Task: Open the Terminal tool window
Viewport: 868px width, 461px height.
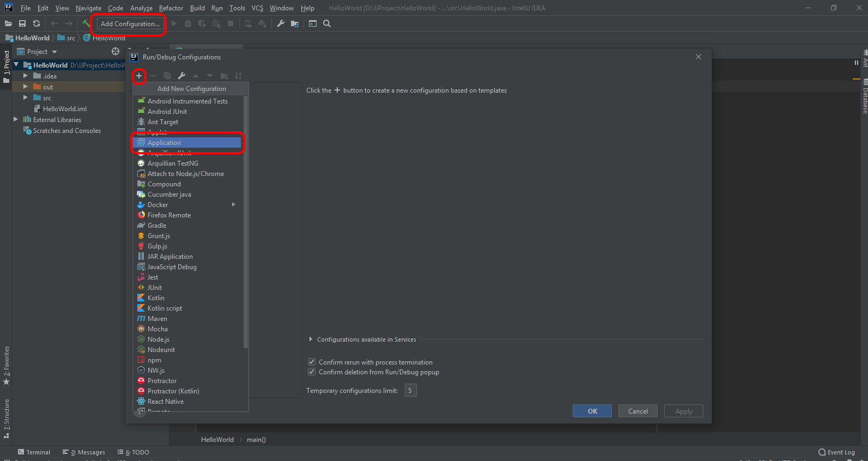Action: pyautogui.click(x=34, y=452)
